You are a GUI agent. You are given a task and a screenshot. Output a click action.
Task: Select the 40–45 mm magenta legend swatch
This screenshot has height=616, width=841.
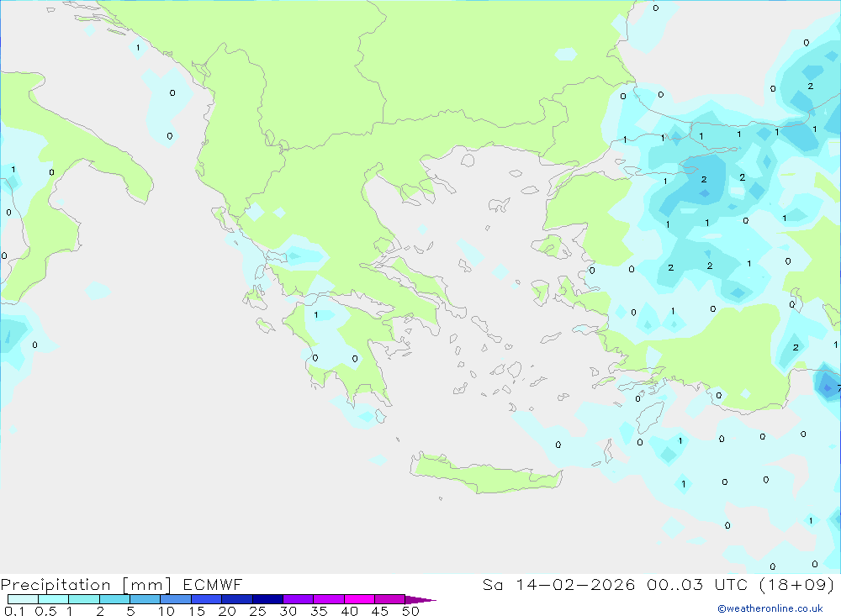[359, 599]
